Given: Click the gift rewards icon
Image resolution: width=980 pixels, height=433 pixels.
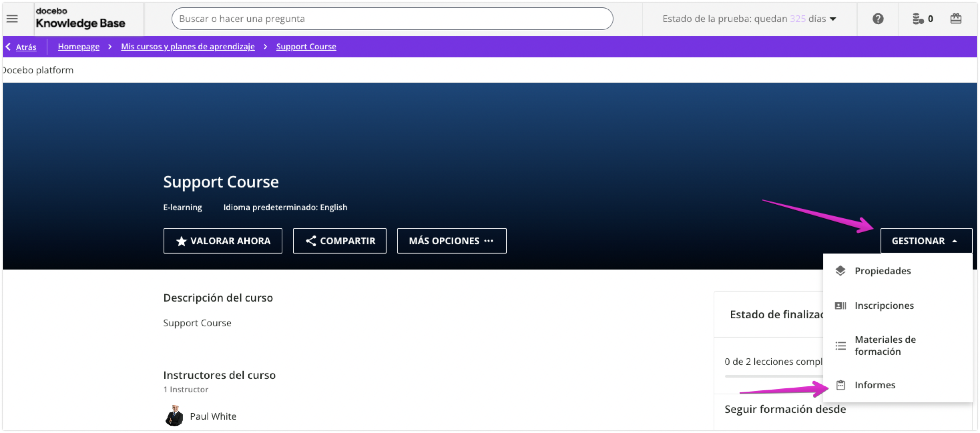Looking at the screenshot, I should coord(956,19).
